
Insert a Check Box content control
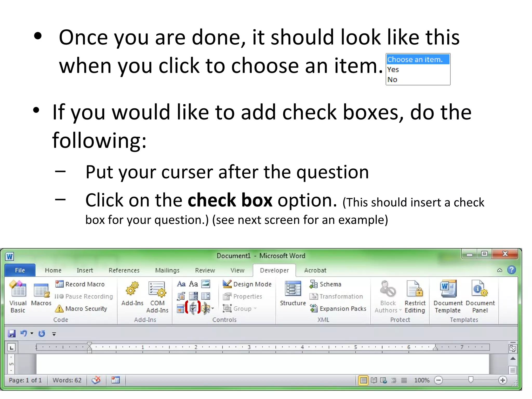tap(193, 308)
